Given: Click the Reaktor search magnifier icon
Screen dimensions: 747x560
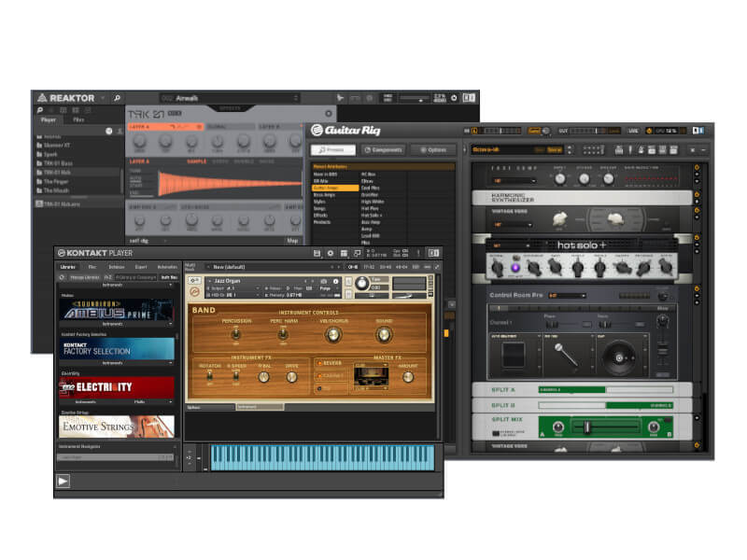Looking at the screenshot, I should point(118,98).
